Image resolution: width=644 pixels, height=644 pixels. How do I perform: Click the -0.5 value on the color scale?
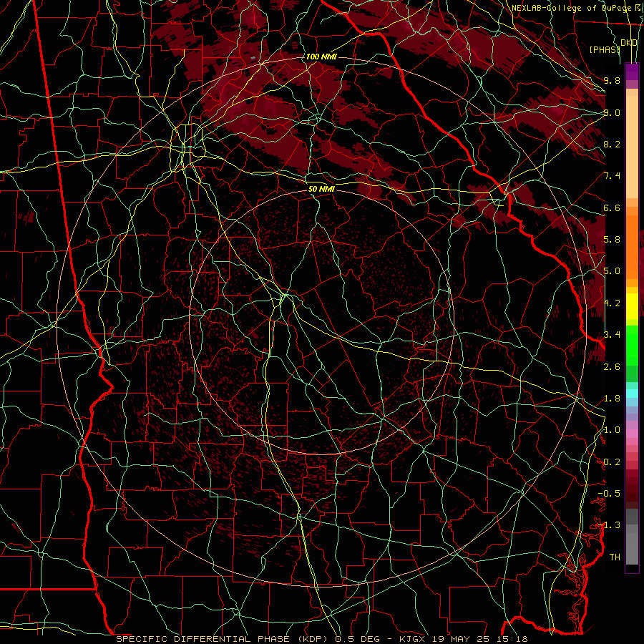[x=609, y=494]
